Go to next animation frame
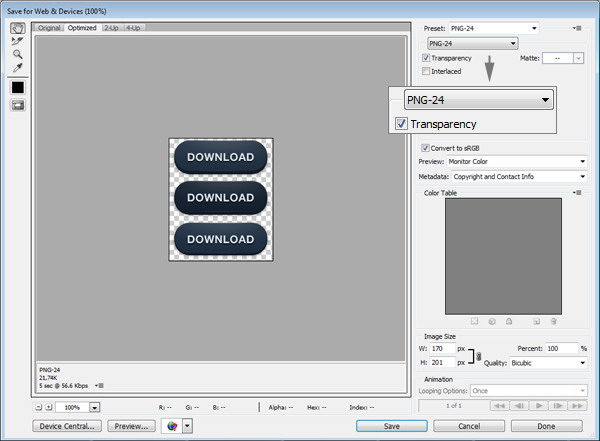 (x=558, y=405)
